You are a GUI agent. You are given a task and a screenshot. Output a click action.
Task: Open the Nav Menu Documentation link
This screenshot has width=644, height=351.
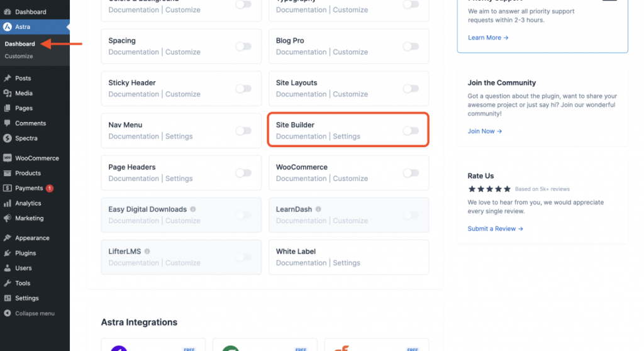pos(133,136)
